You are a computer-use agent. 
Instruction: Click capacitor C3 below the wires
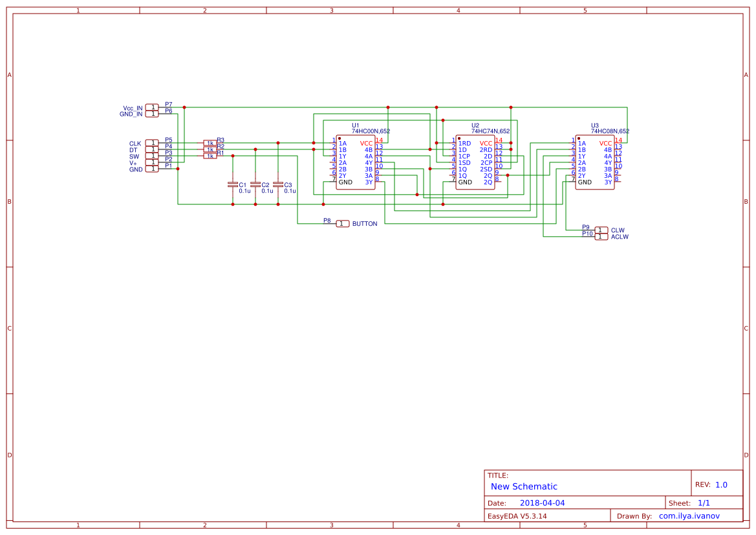tap(278, 184)
